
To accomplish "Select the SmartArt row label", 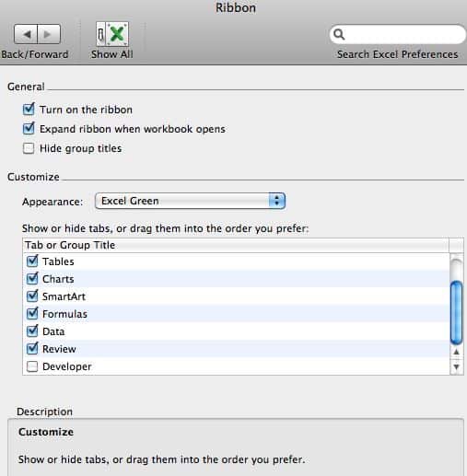I will point(64,296).
